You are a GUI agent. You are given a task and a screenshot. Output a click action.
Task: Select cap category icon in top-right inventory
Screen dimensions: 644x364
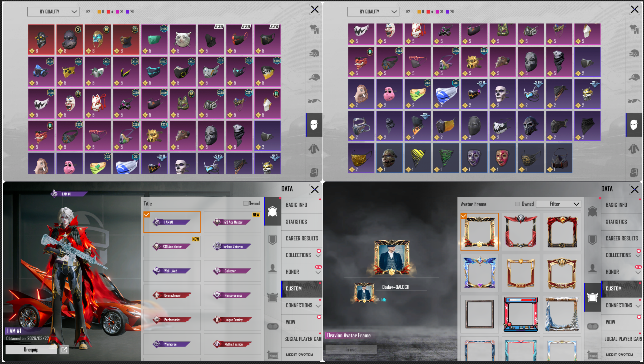[634, 77]
